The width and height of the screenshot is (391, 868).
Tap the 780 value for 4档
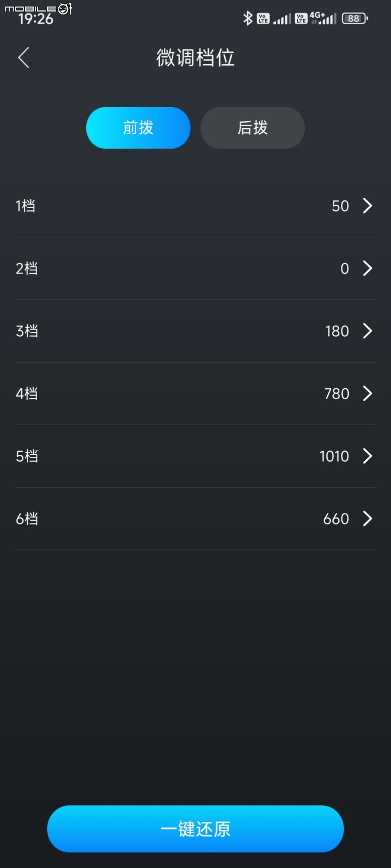[337, 394]
